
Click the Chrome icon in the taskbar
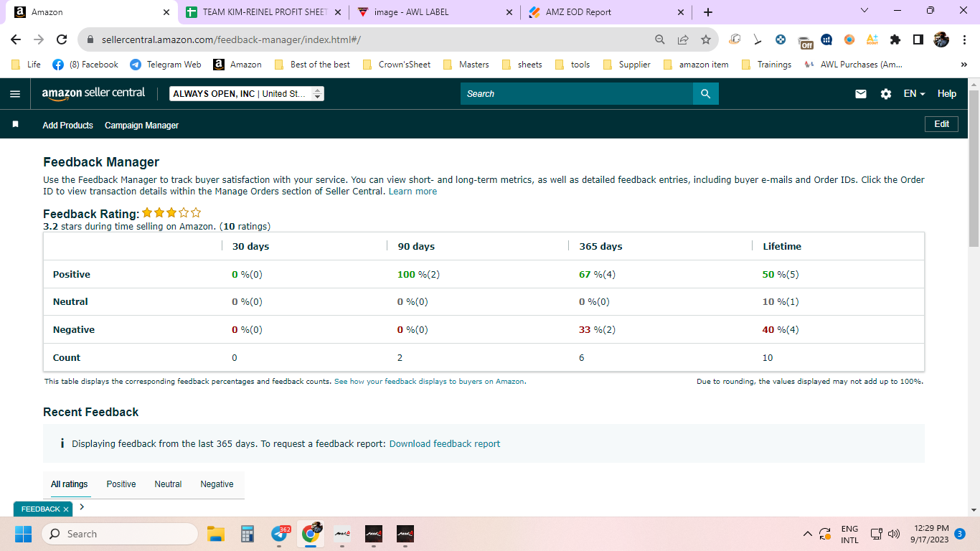tap(311, 533)
